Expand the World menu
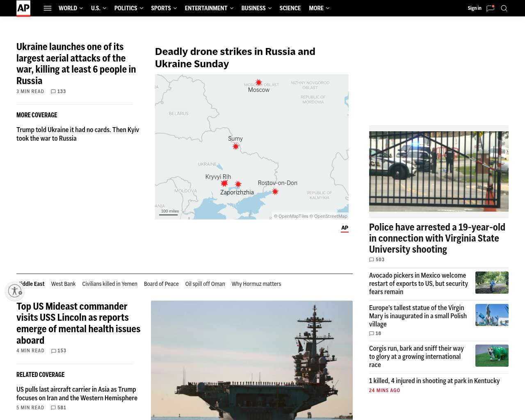Screen dimensions: 525x420 (71, 8)
